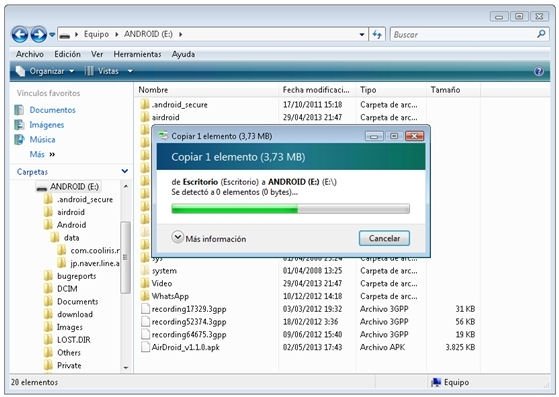The width and height of the screenshot is (559, 397).
Task: Click the blue Help question mark icon
Action: (x=539, y=72)
